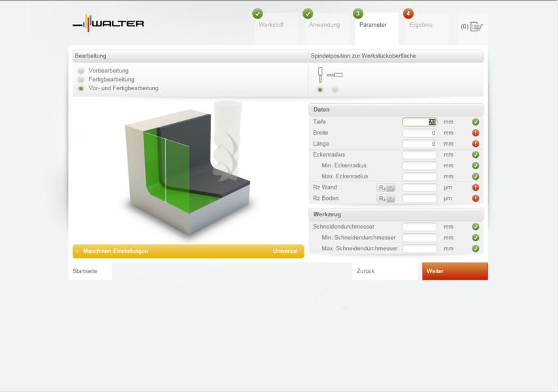Open the tool list cart icon
Viewport: 558px width, 392px height.
[x=476, y=27]
